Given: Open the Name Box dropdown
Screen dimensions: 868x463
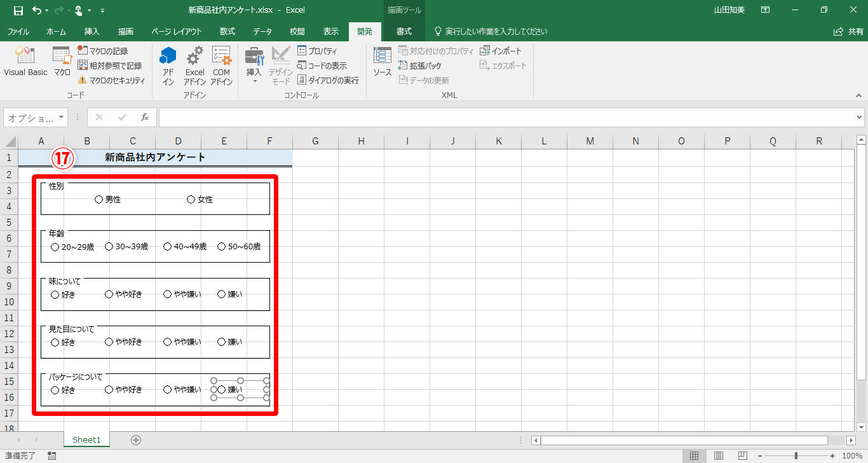Looking at the screenshot, I should [x=62, y=118].
